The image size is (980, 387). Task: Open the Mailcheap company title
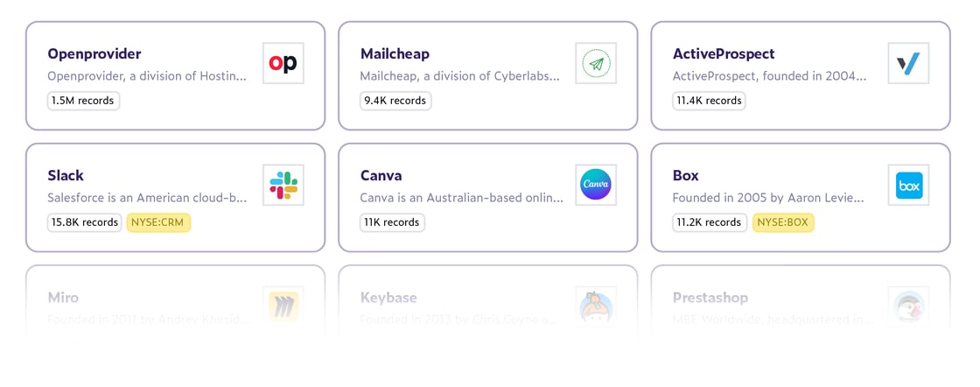tap(395, 53)
